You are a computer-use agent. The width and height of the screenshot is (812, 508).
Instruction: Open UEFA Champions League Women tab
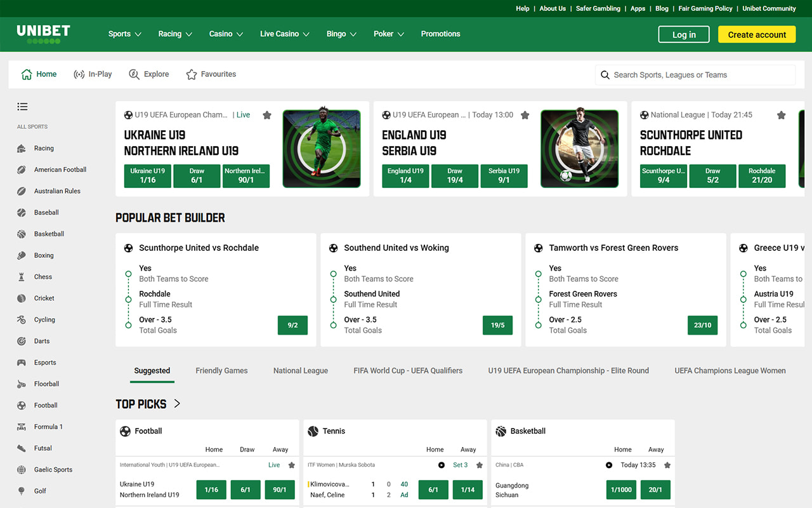tap(730, 371)
